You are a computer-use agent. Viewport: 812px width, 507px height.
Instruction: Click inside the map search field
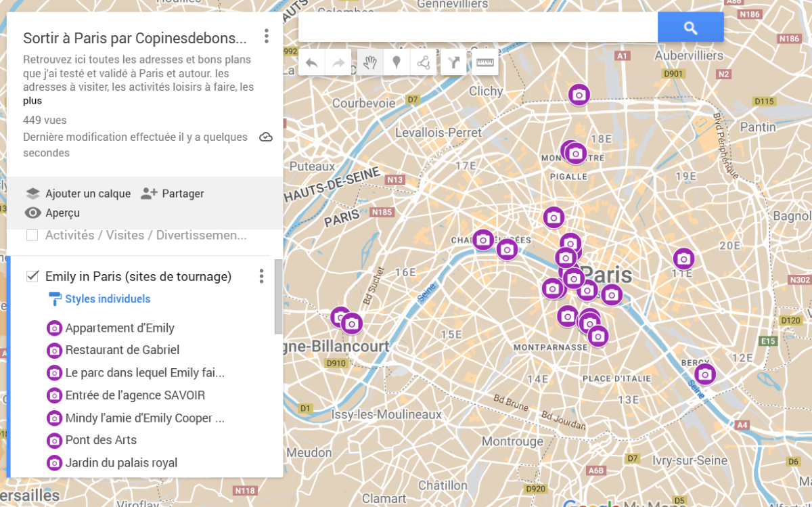pos(478,28)
